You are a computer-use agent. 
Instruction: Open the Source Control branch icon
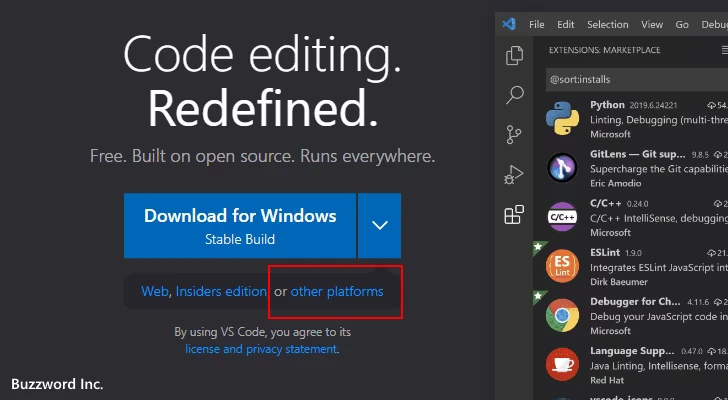514,135
